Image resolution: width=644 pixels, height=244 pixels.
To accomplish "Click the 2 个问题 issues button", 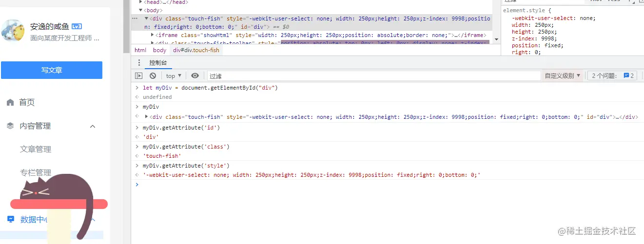I will click(x=613, y=76).
